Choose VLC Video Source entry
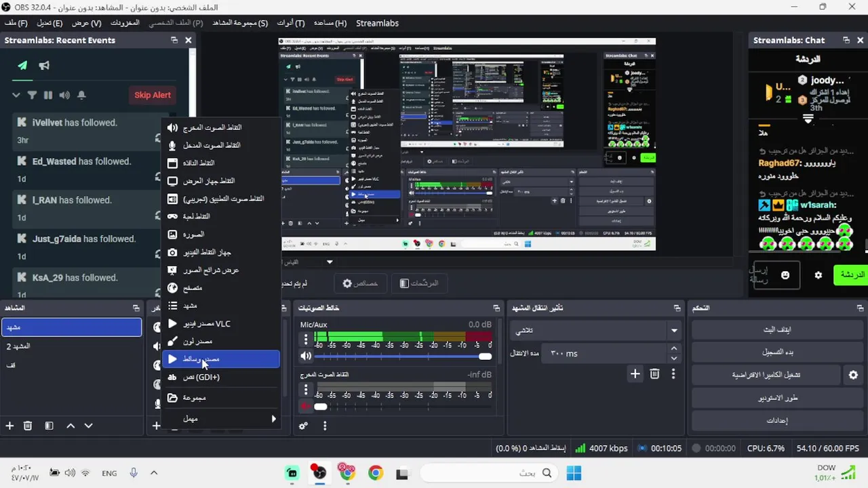 221,324
